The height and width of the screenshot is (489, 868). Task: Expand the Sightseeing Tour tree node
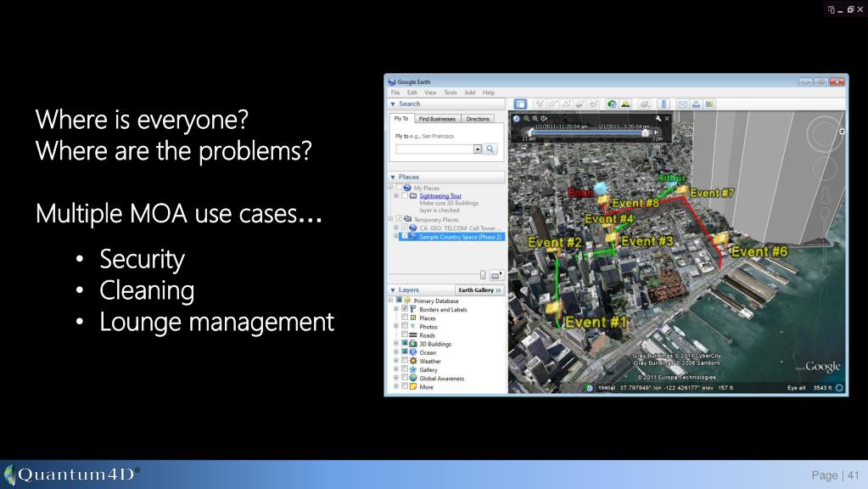(x=395, y=195)
